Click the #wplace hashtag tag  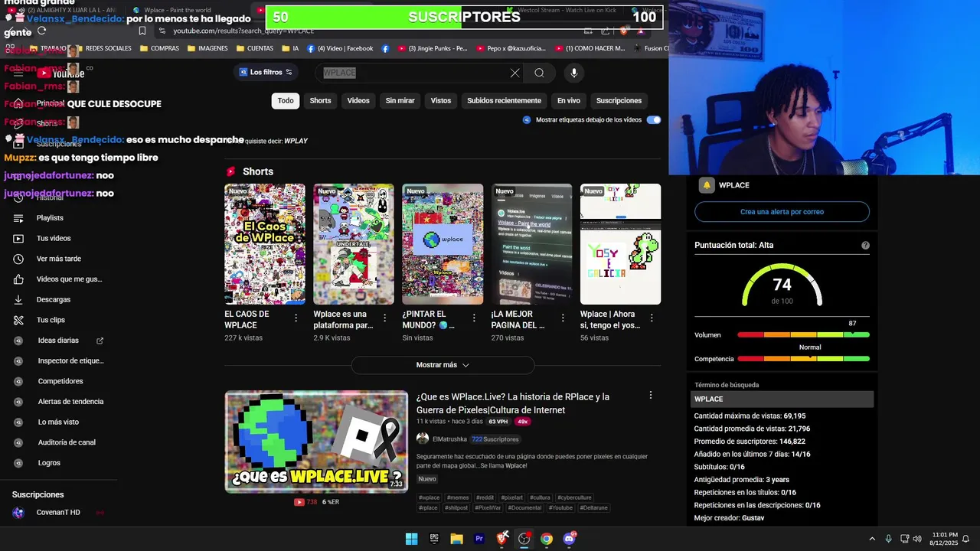click(x=429, y=497)
